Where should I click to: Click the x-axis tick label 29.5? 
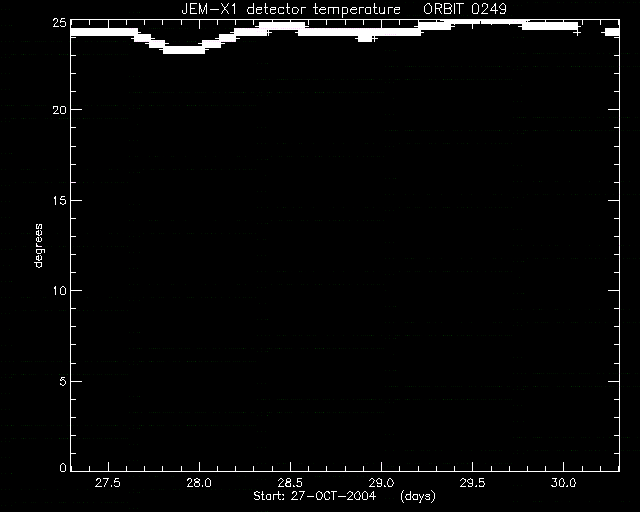tap(472, 483)
